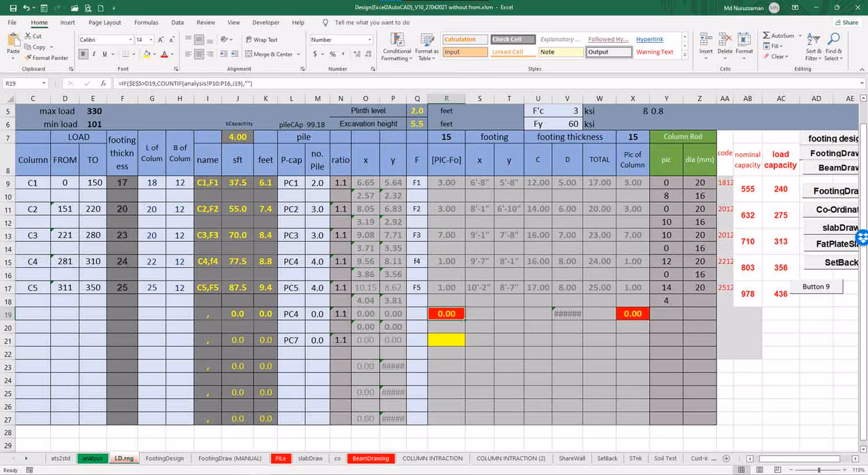The image size is (868, 475).
Task: Open the Formulas ribbon tab
Action: click(146, 22)
